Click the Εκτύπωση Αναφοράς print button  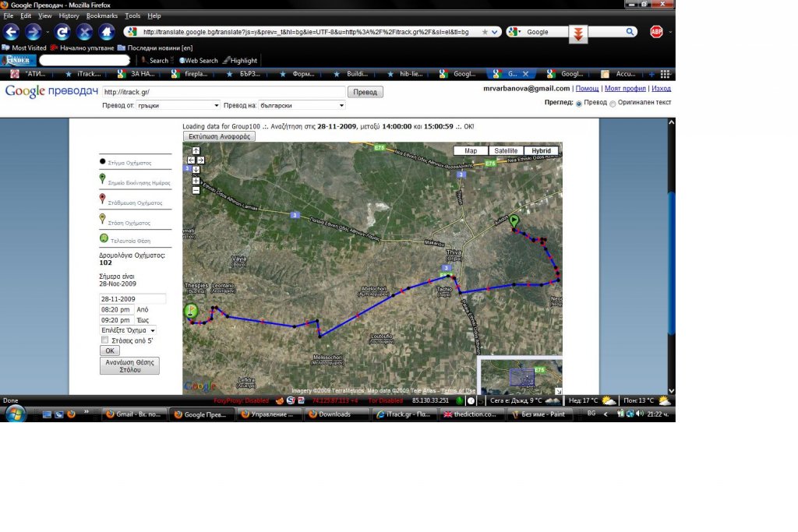(219, 136)
